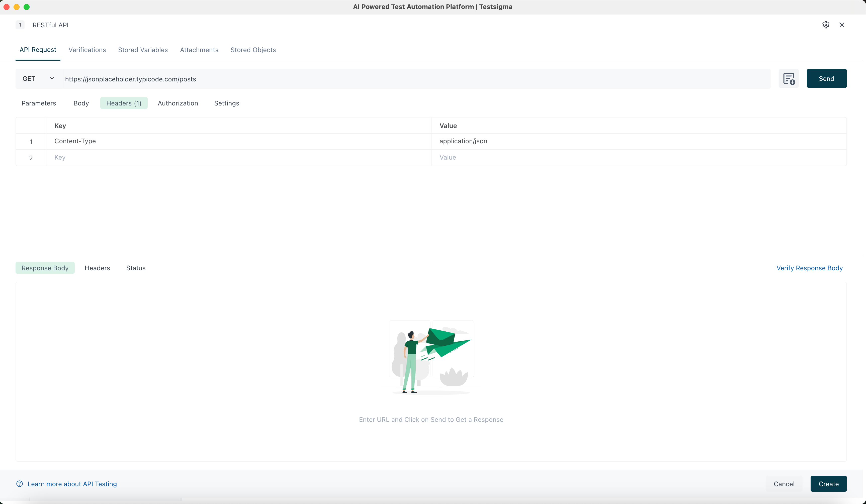This screenshot has width=866, height=504.
Task: View the Attachments tab
Action: 199,50
